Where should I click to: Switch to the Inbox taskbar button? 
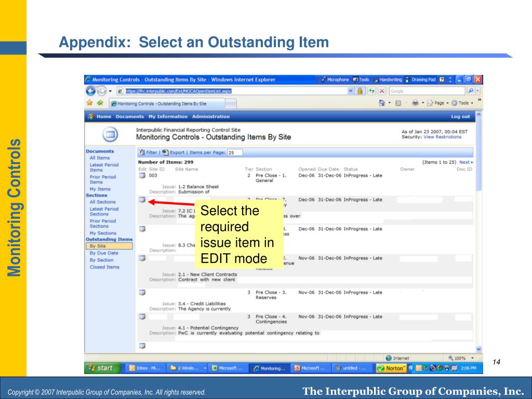click(x=146, y=368)
